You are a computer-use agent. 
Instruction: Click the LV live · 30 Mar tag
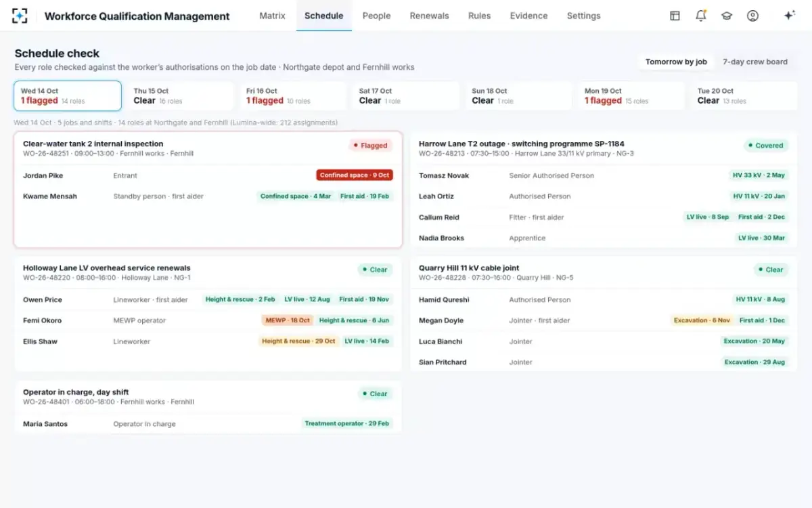point(761,238)
